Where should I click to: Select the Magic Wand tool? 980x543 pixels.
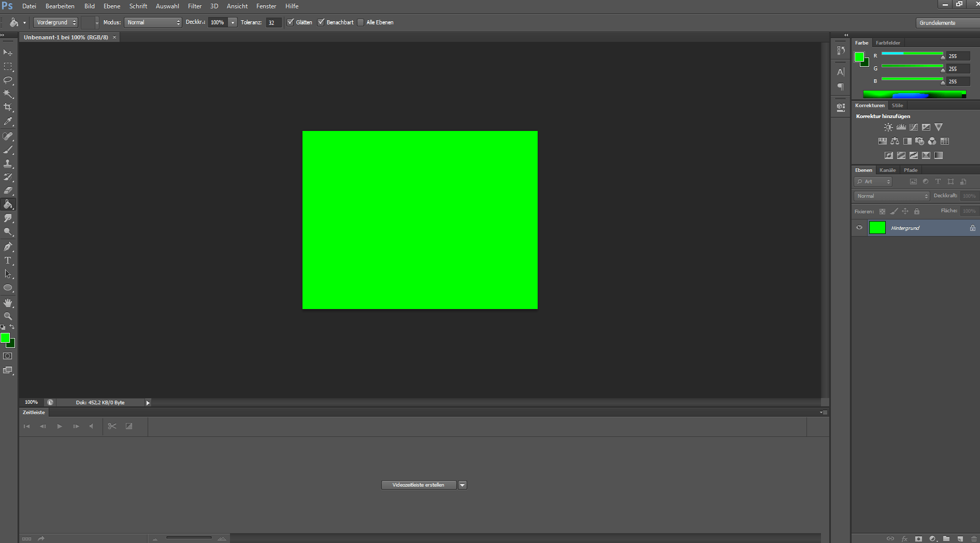tap(8, 94)
